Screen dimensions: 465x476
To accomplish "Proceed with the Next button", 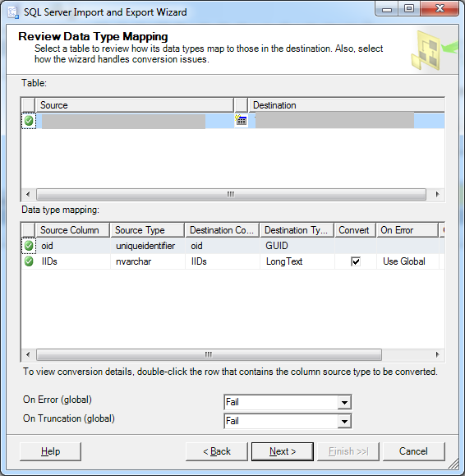I will 283,451.
